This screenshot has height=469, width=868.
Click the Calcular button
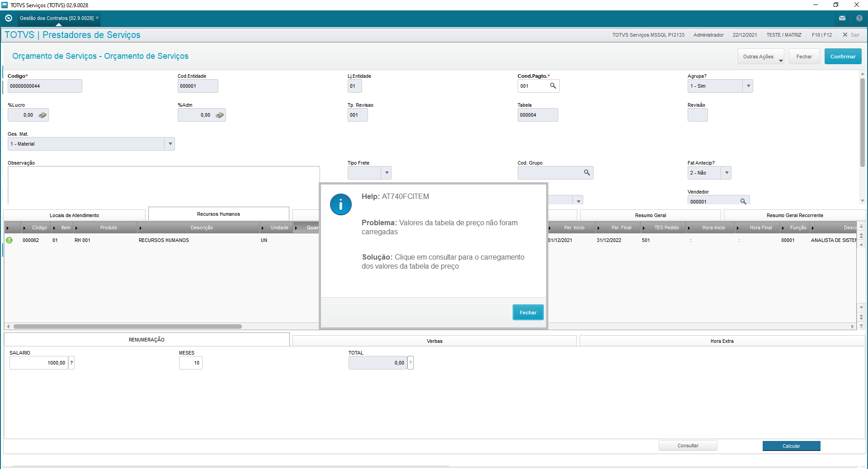tap(791, 446)
